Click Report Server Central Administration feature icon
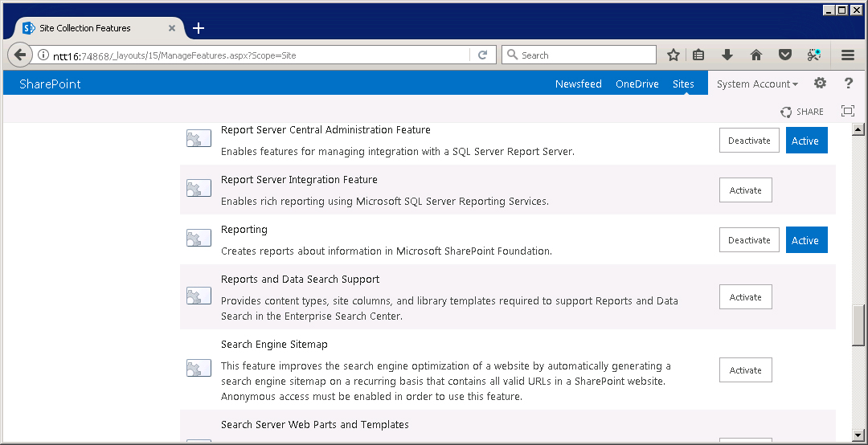This screenshot has width=868, height=445. click(x=199, y=138)
